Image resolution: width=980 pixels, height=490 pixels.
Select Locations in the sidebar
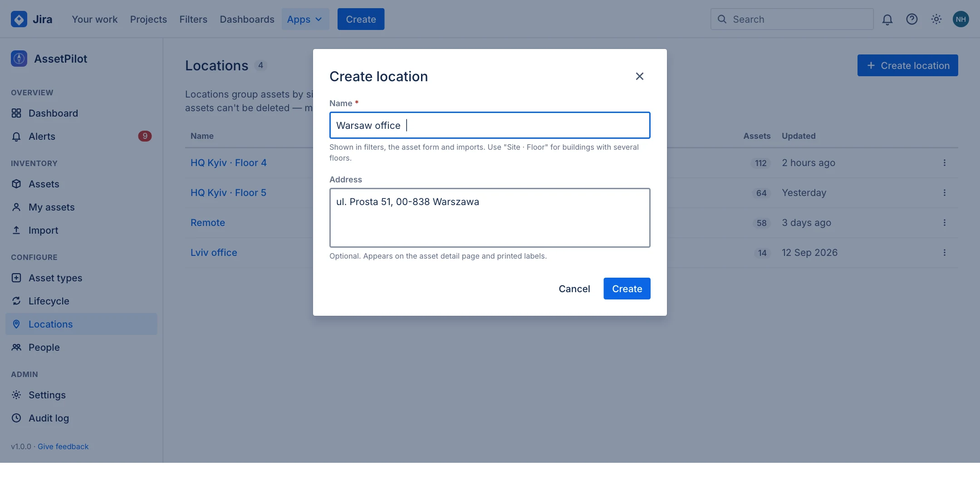[x=81, y=324]
